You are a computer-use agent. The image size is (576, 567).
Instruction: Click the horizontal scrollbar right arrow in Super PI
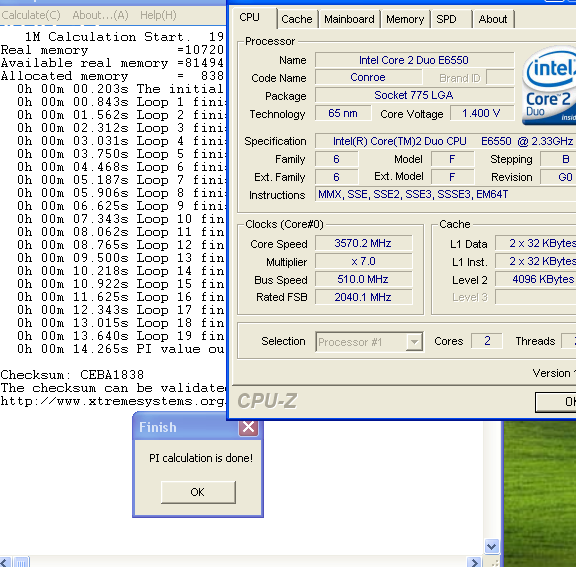pos(474,562)
